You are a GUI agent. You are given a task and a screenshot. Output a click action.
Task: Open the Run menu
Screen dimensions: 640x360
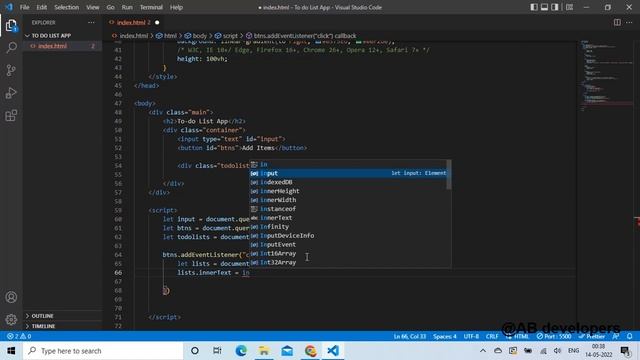click(x=127, y=7)
